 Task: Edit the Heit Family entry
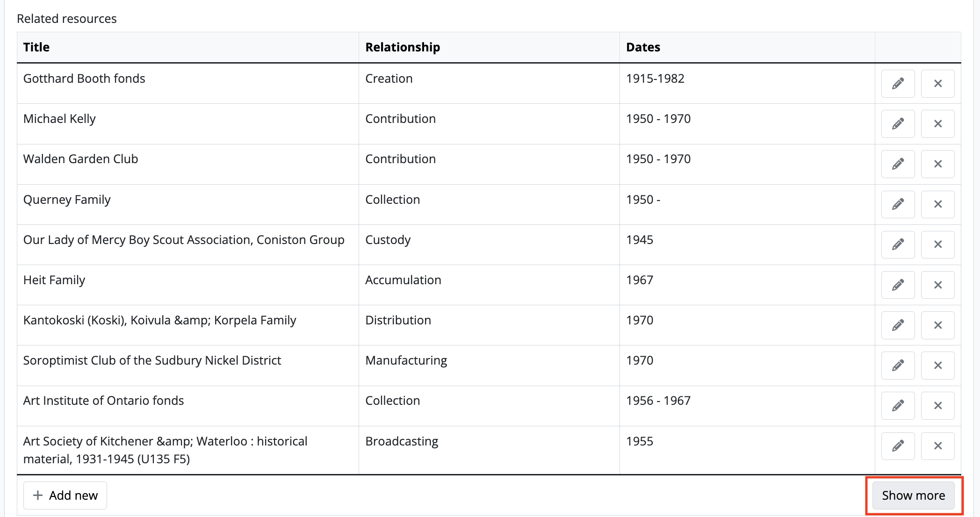(x=898, y=285)
